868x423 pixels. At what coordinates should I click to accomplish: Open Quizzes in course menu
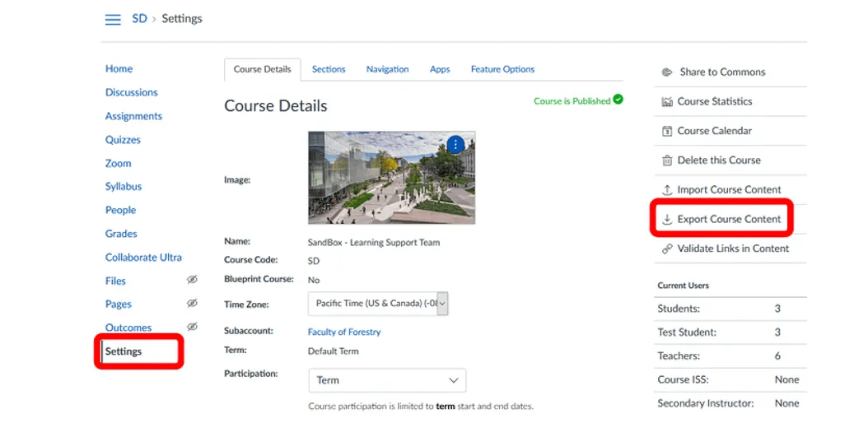click(123, 140)
